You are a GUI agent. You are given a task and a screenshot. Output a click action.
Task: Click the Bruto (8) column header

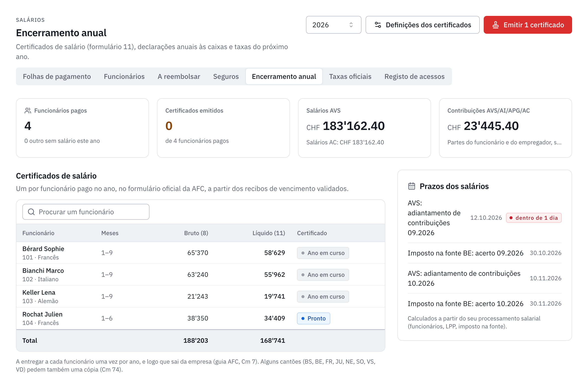click(x=196, y=233)
